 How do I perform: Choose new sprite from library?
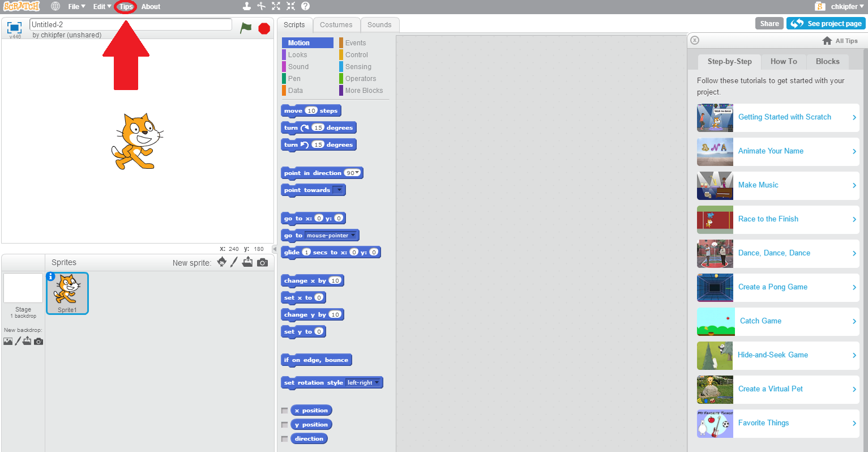[x=221, y=262]
